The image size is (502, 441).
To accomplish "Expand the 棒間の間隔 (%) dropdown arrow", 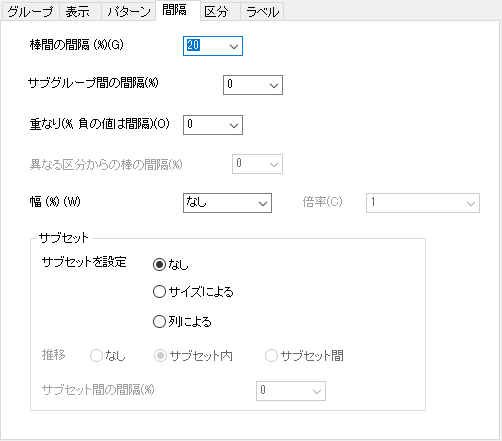I will pyautogui.click(x=234, y=46).
